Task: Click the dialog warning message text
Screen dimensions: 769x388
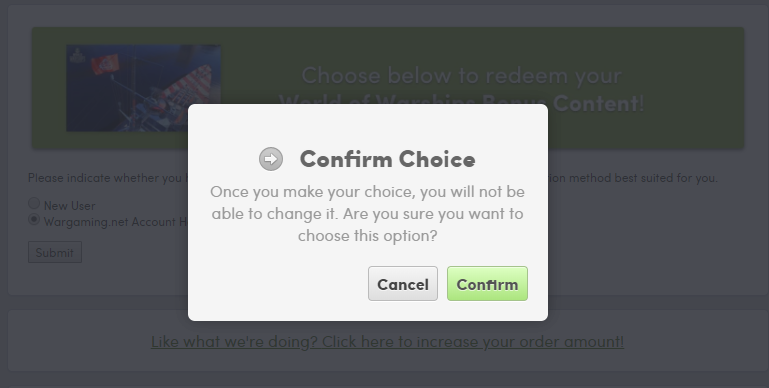Action: click(367, 213)
